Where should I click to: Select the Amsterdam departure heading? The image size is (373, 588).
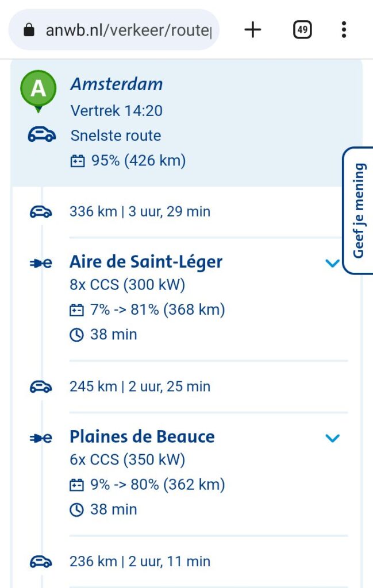(x=117, y=84)
